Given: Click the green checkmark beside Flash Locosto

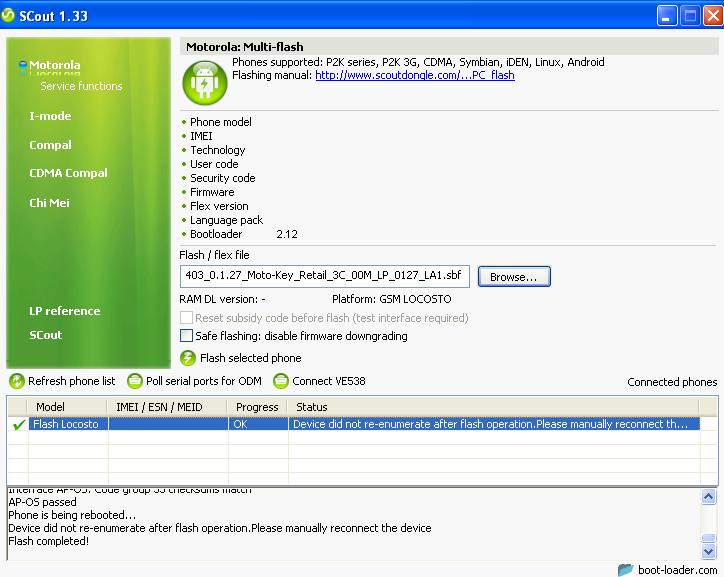Looking at the screenshot, I should pos(19,424).
